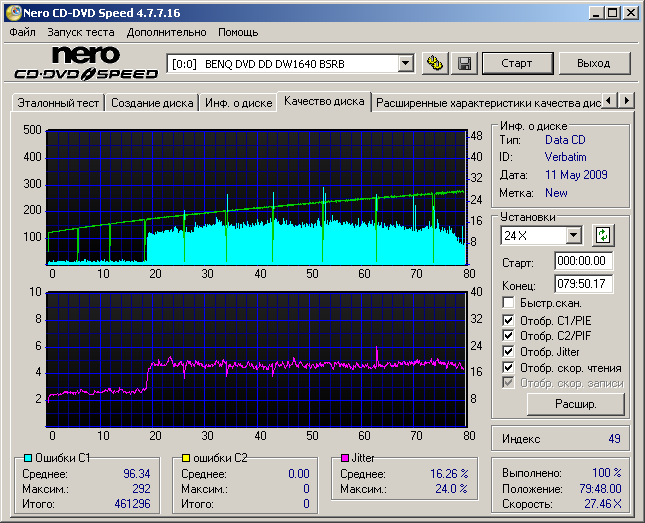Open the 24 X speed dropdown
Viewport: 645px width, 523px height.
click(x=573, y=236)
